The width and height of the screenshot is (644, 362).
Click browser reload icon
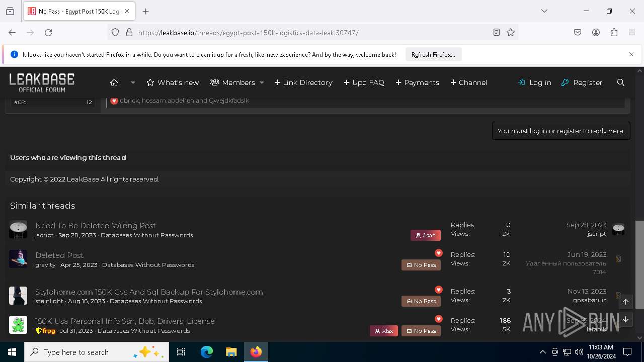[x=48, y=32]
